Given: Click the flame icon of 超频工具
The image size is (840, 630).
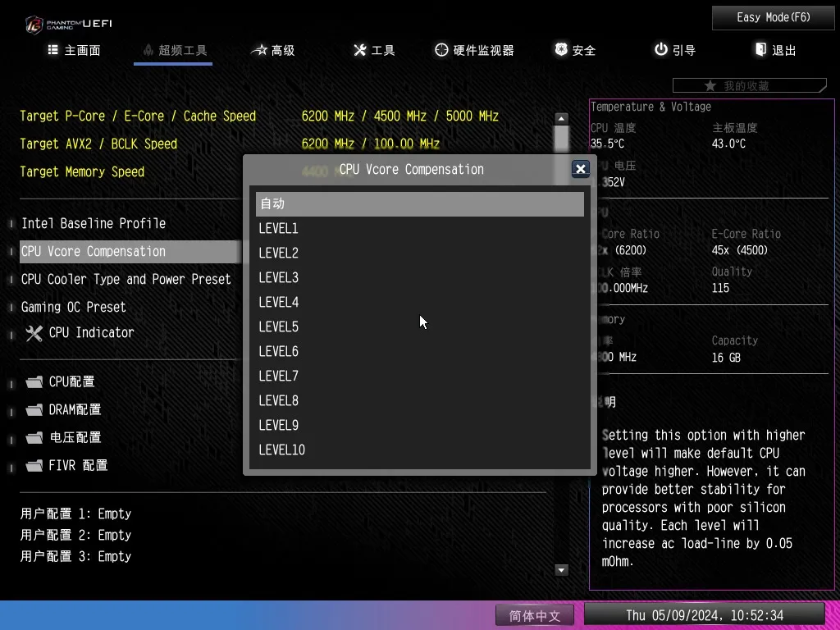Looking at the screenshot, I should point(148,50).
